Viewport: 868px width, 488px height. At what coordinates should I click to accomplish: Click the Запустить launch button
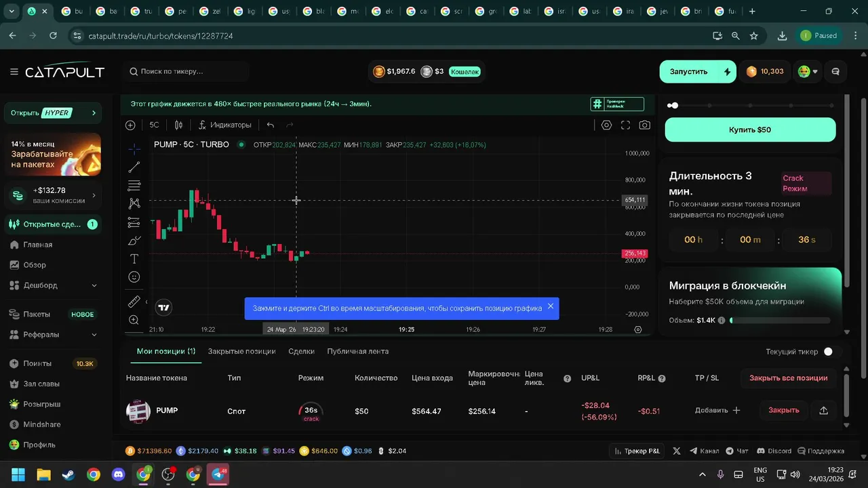click(x=698, y=71)
